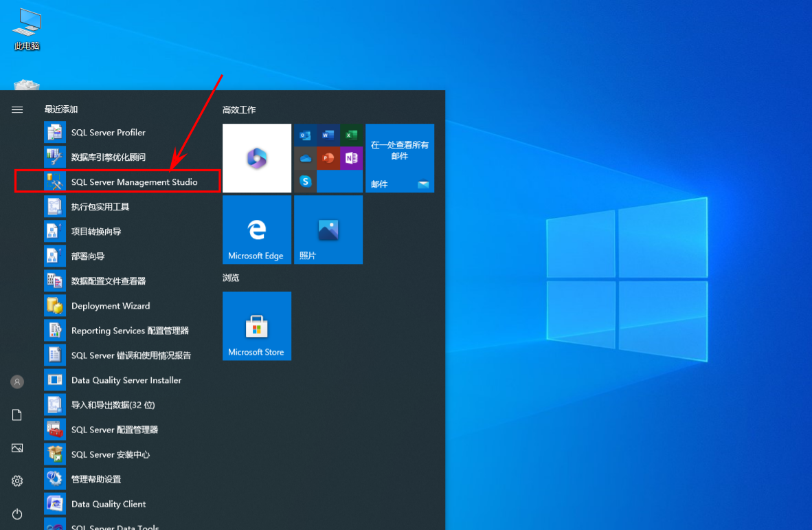Viewport: 812px width, 530px height.
Task: Open Reporting Services 配置管理器
Action: tap(128, 331)
